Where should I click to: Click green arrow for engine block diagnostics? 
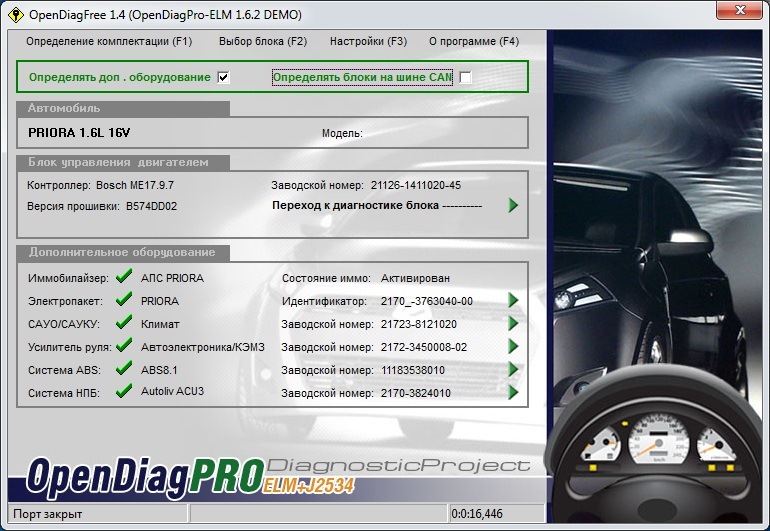point(513,205)
